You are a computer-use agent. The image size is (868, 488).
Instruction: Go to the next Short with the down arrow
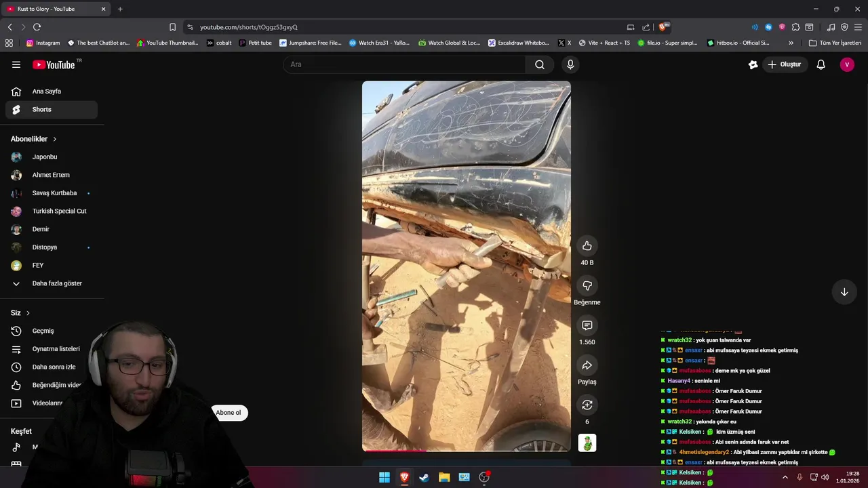(x=844, y=292)
